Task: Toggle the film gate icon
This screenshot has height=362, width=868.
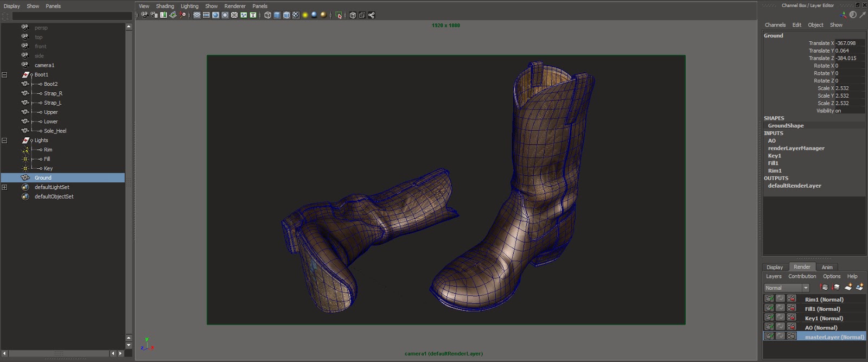Action: click(x=206, y=15)
